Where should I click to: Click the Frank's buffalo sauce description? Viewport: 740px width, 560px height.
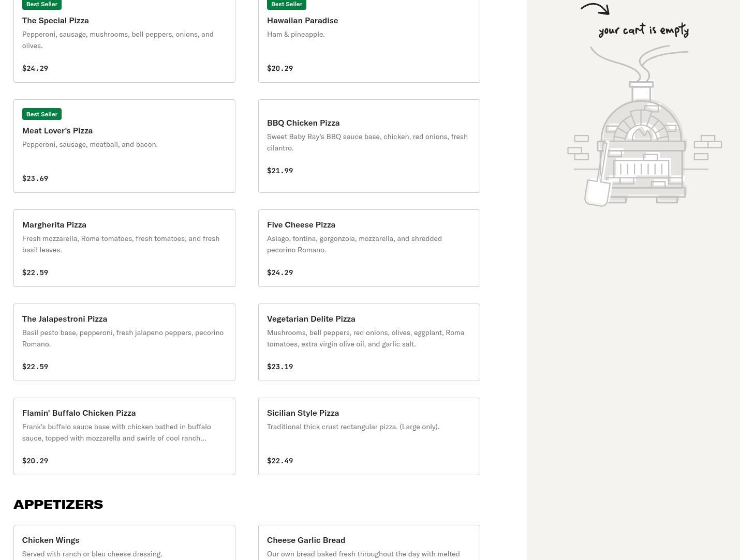[x=116, y=432]
